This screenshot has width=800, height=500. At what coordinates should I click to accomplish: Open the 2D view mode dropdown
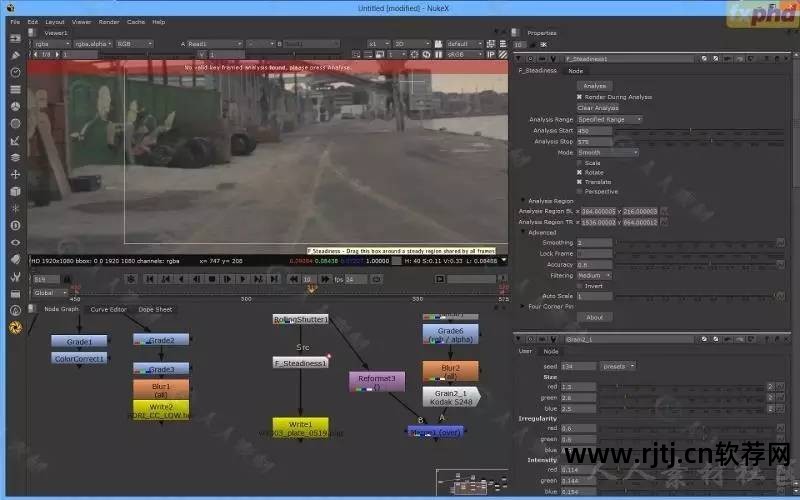[x=412, y=44]
